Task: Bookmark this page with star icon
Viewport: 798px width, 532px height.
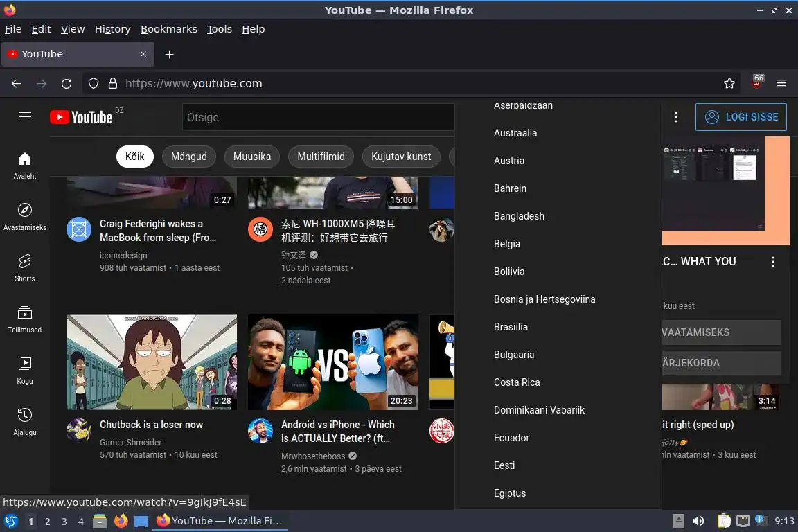Action: 729,84
